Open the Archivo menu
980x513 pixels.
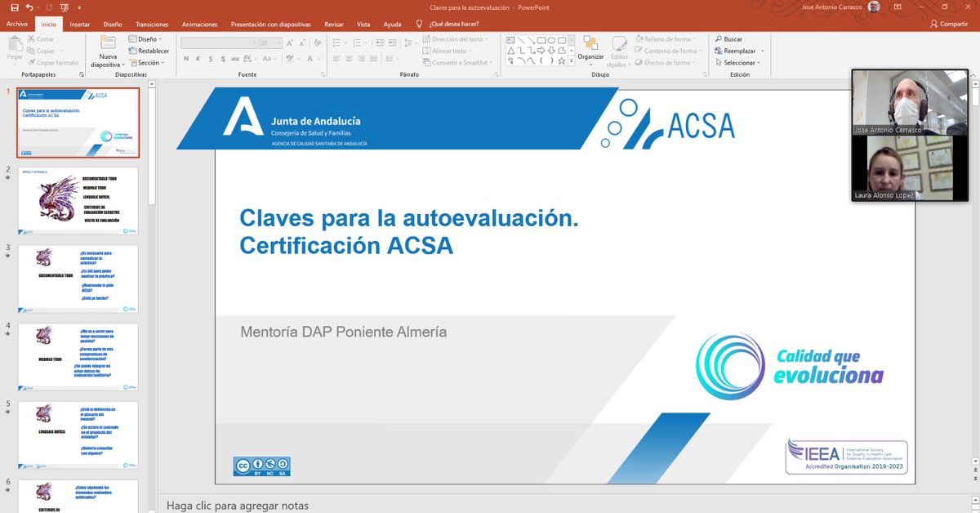coord(17,25)
